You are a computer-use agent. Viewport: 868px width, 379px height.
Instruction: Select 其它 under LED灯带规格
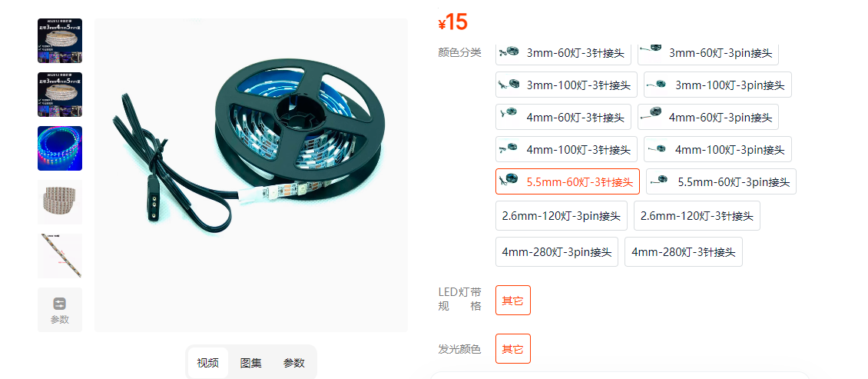pos(513,301)
